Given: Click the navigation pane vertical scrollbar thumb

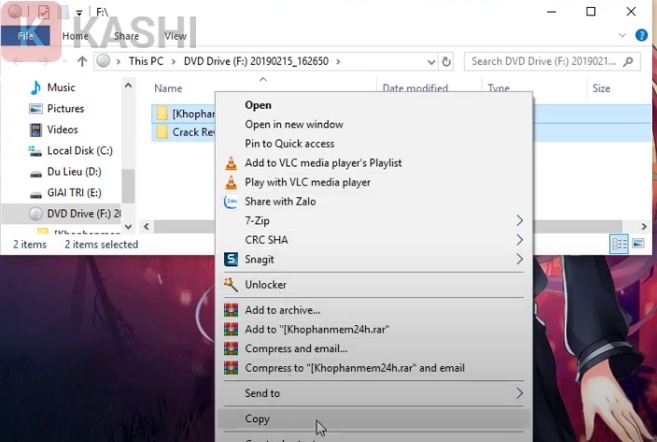Looking at the screenshot, I should (128, 186).
